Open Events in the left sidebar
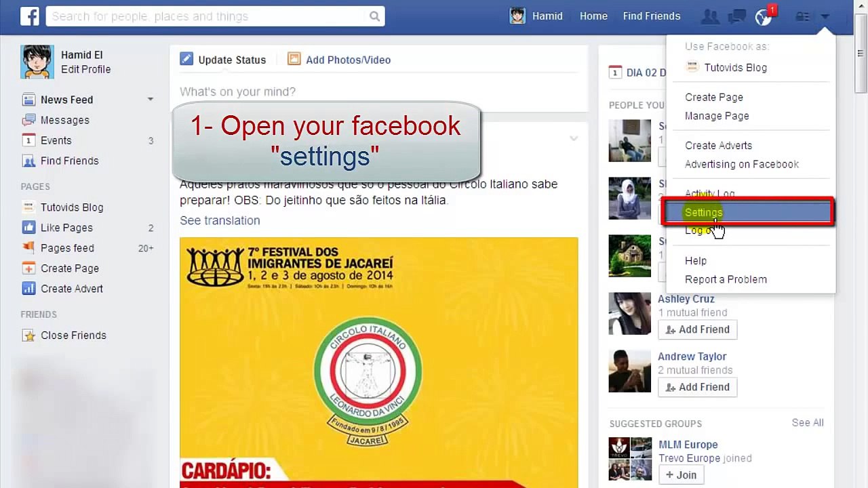This screenshot has height=488, width=868. pos(56,140)
